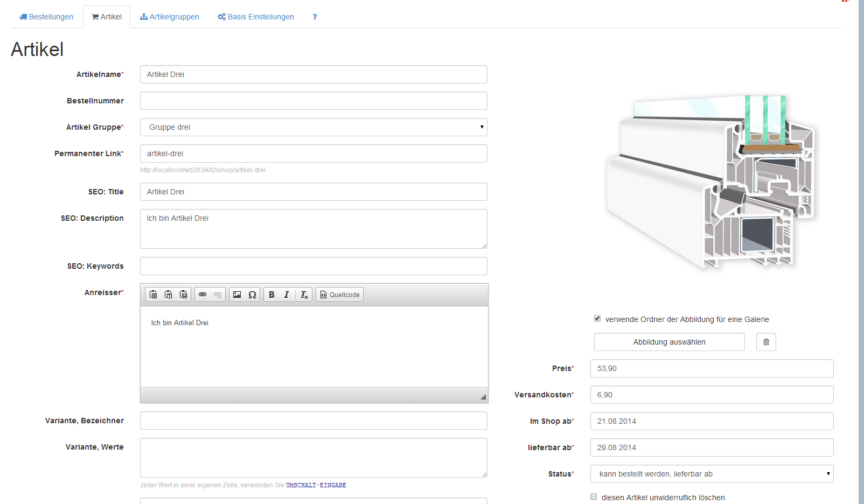864x504 pixels.
Task: Open Basis Einstellungen tab
Action: click(x=256, y=17)
